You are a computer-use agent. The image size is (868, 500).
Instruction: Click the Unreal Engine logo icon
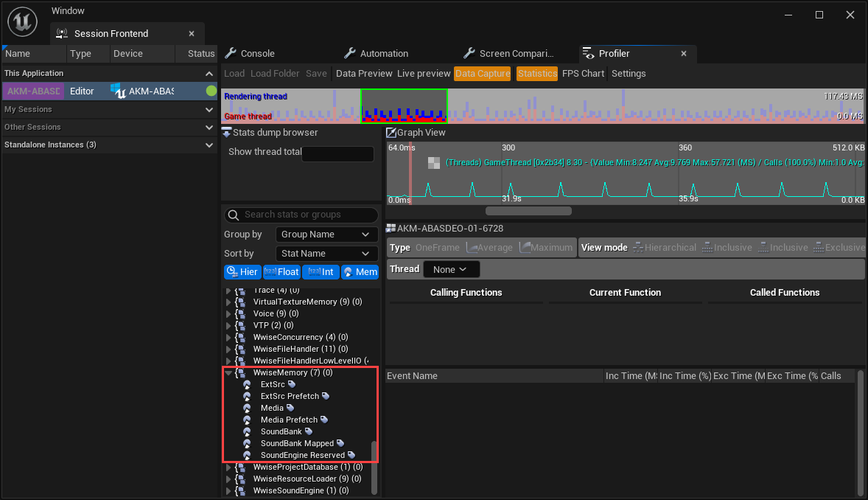(x=24, y=21)
